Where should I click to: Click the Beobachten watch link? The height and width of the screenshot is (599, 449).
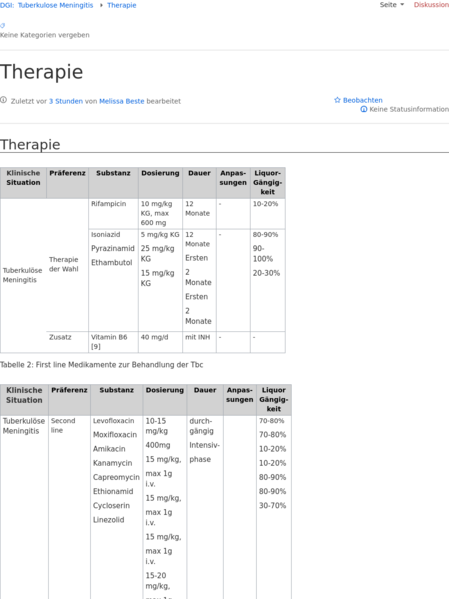363,100
